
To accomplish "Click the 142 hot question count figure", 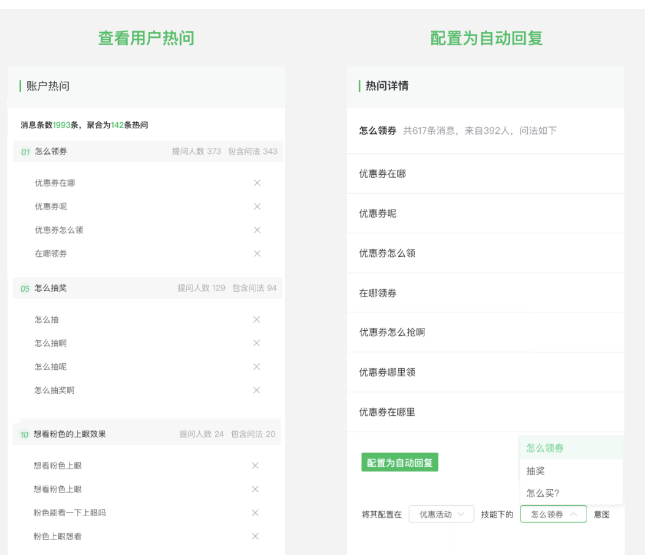I will (117, 125).
